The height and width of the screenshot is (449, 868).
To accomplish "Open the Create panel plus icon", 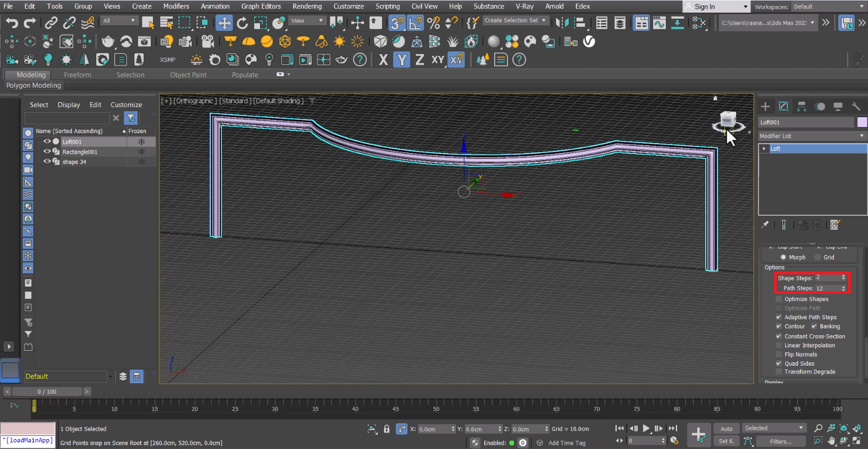I will (765, 107).
